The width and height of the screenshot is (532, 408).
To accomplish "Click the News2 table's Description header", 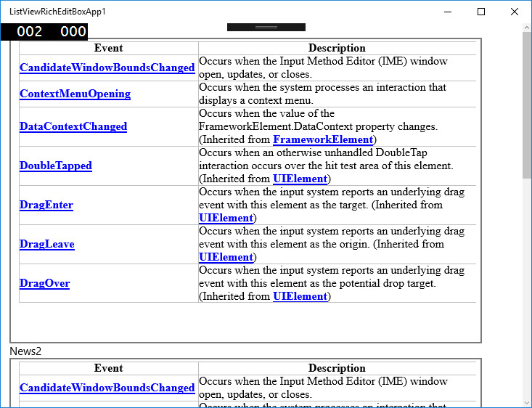I will click(x=337, y=368).
